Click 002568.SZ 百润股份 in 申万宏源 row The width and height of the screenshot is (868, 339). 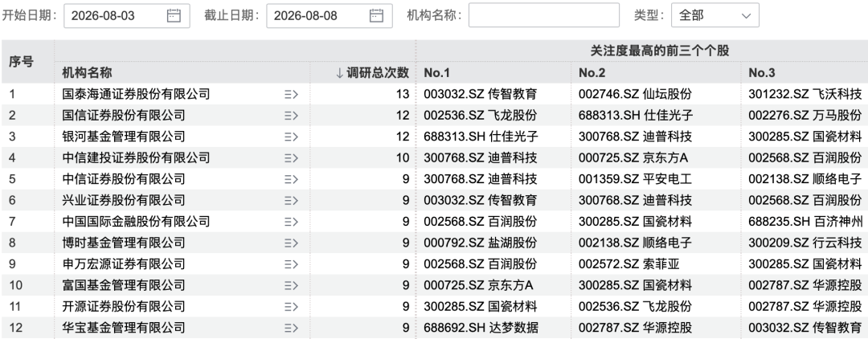481,263
